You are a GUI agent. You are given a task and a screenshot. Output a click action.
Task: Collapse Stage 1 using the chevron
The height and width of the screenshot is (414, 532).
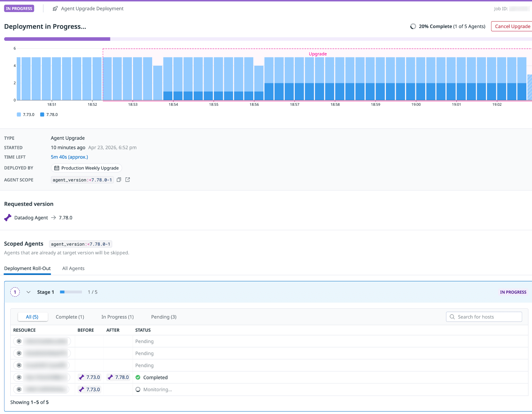28,292
